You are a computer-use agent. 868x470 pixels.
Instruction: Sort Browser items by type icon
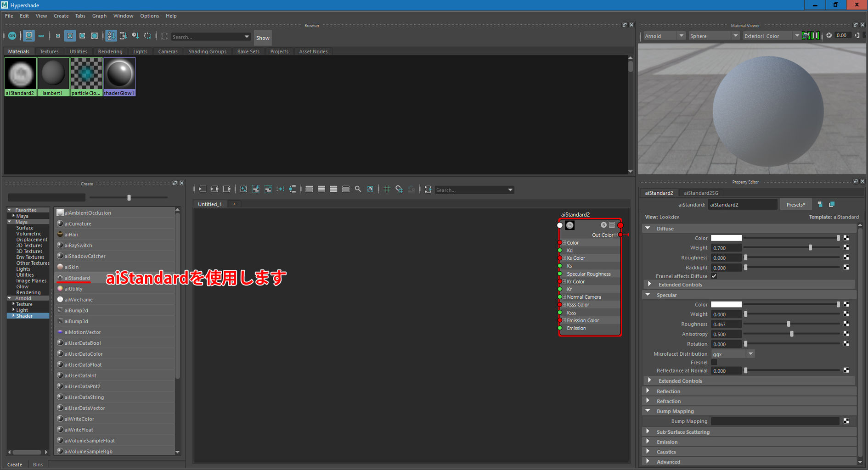point(123,36)
